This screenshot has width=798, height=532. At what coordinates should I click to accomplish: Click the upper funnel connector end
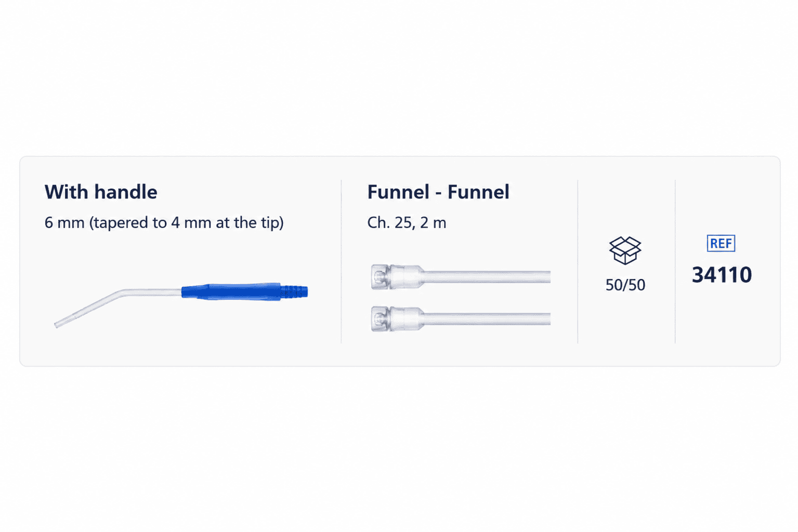click(x=397, y=276)
